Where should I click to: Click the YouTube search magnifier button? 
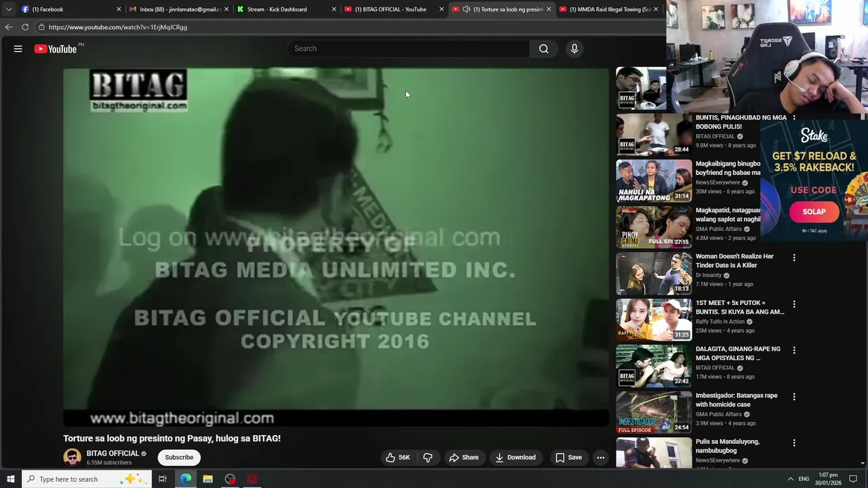click(x=544, y=49)
